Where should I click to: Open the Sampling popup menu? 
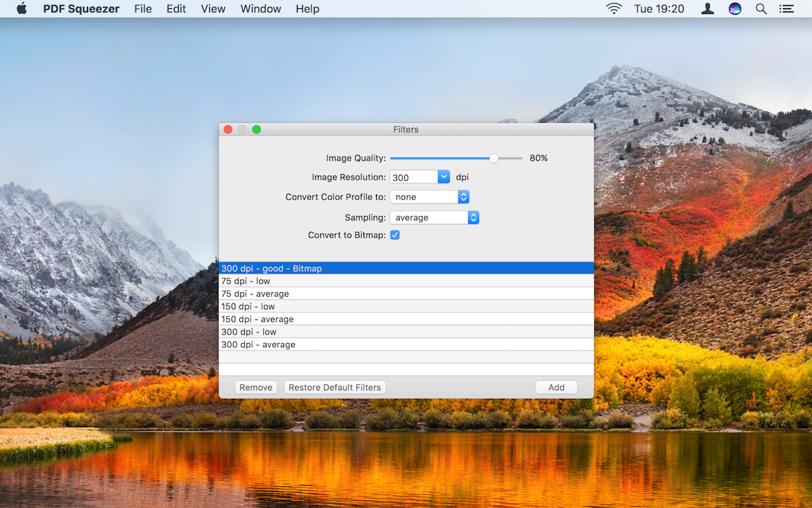pos(473,217)
